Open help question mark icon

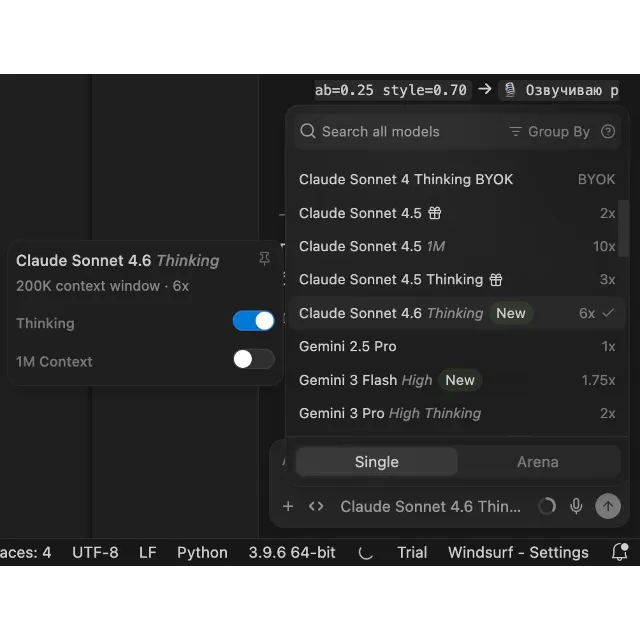(608, 131)
